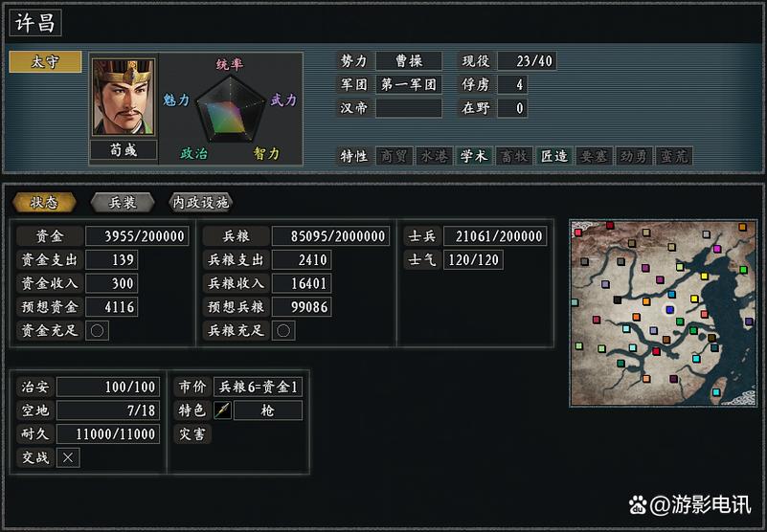Select the 要塞 trait icon
Viewport: 767px width, 532px height.
[594, 156]
